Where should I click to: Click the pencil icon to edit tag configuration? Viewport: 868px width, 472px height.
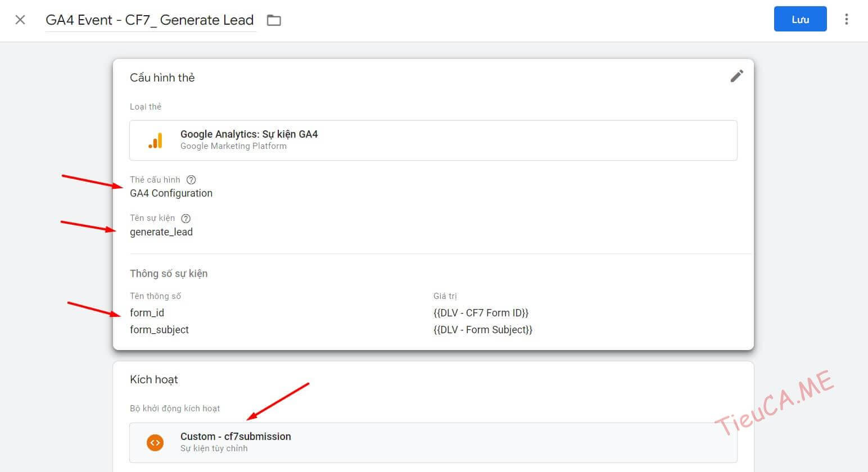point(736,76)
